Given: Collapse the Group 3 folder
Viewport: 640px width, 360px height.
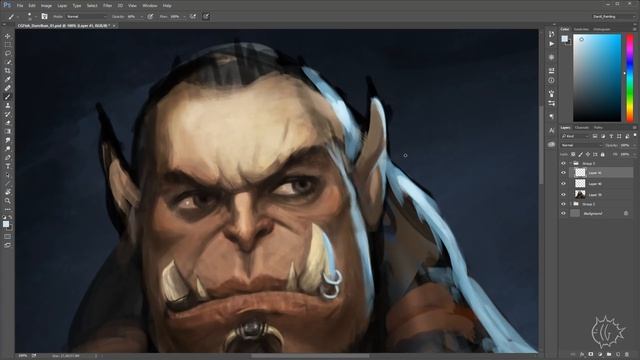Looking at the screenshot, I should tap(571, 163).
